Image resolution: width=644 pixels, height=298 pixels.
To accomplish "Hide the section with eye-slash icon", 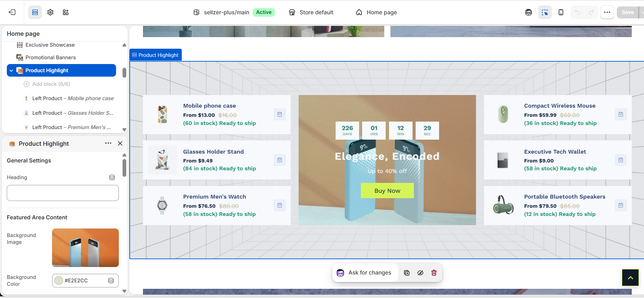I will [420, 273].
